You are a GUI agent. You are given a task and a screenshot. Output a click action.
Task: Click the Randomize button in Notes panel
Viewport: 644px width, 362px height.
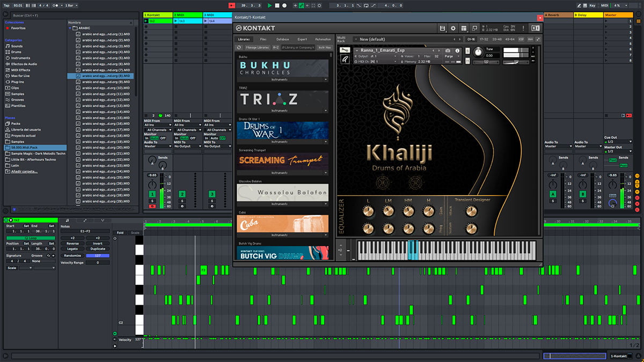tap(72, 255)
